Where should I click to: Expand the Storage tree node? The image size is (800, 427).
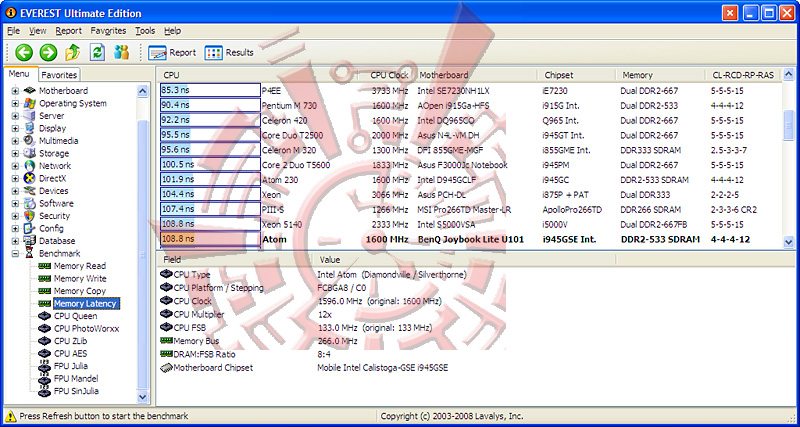click(15, 153)
